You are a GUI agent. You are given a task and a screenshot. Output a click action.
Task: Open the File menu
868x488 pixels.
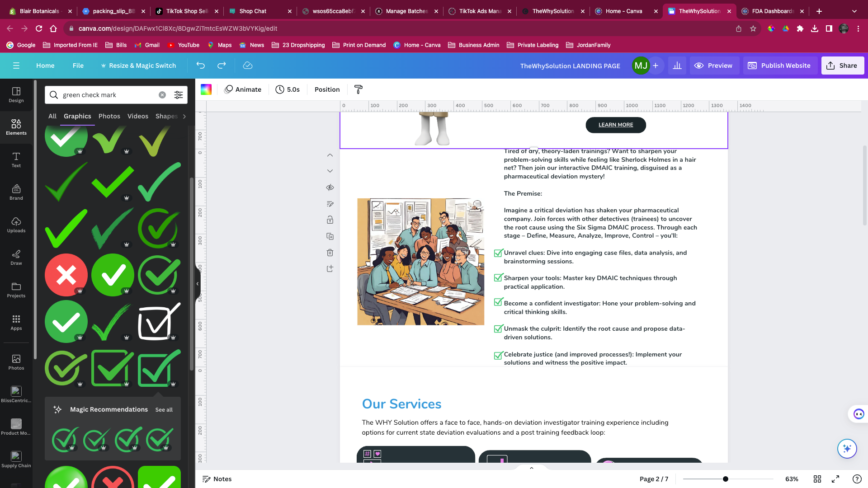point(78,66)
